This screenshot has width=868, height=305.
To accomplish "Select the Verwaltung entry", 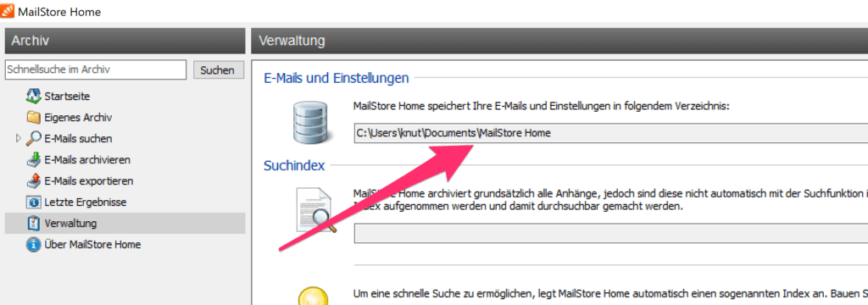I will pyautogui.click(x=125, y=224).
